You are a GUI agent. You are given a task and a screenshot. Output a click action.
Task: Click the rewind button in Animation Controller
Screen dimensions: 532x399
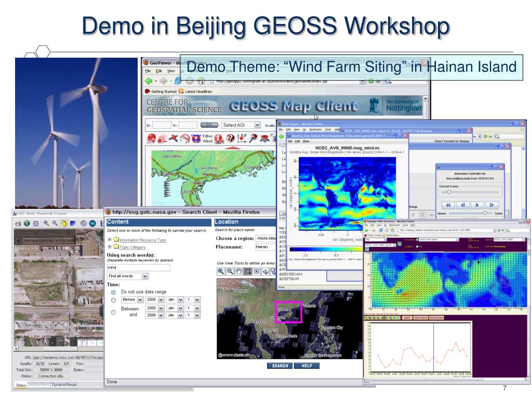click(448, 205)
